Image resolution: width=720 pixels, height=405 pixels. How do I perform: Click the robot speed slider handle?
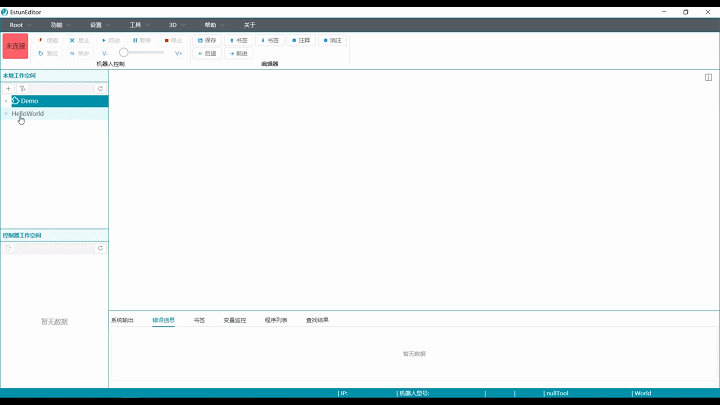tap(123, 52)
